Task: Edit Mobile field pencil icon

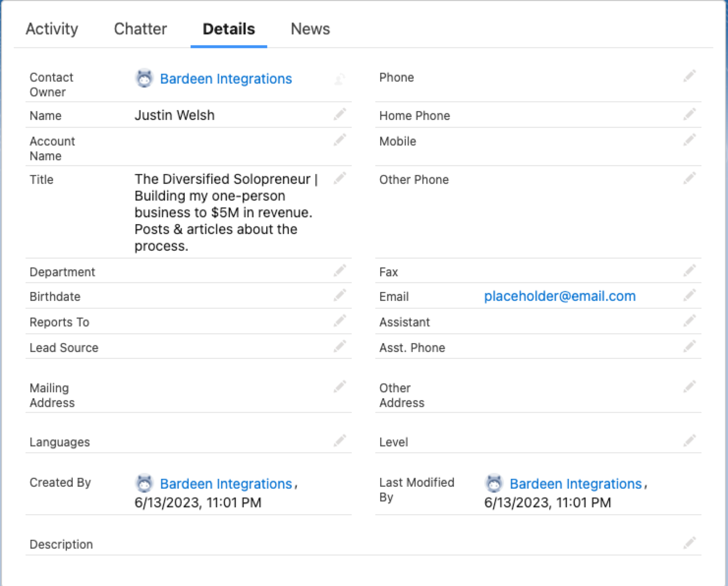Action: [x=690, y=140]
